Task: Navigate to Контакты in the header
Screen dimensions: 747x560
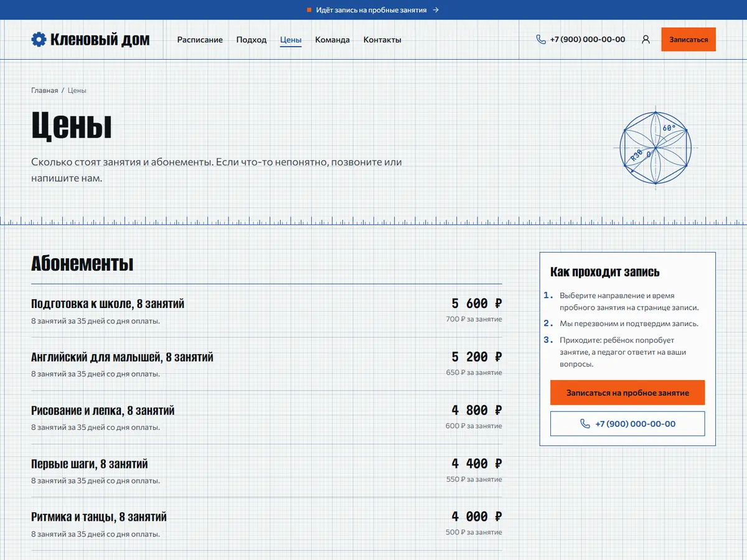Action: [382, 39]
